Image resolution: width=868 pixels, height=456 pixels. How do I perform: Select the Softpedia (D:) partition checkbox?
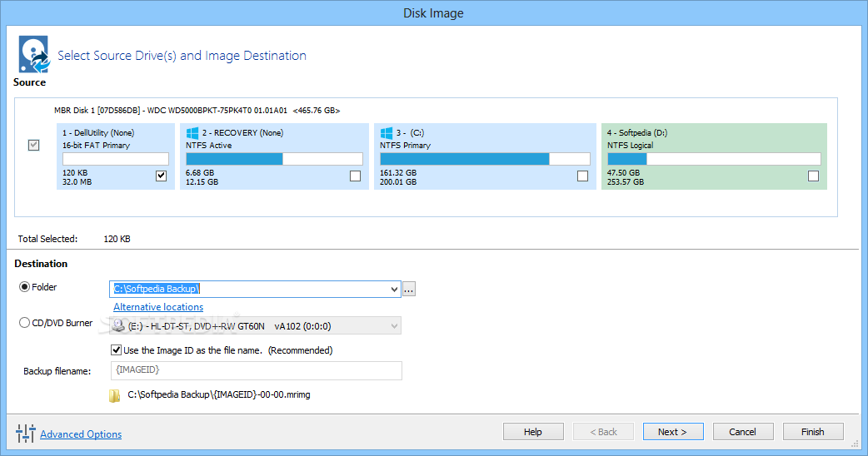tap(813, 176)
